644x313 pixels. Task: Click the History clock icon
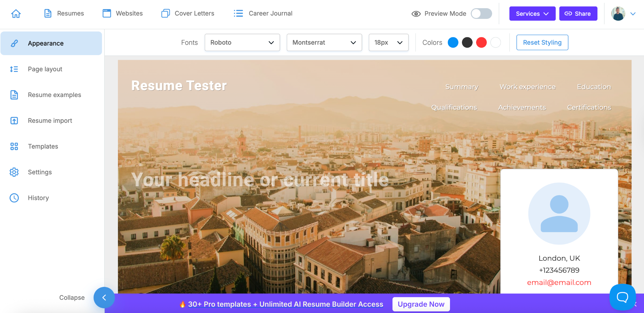coord(14,198)
